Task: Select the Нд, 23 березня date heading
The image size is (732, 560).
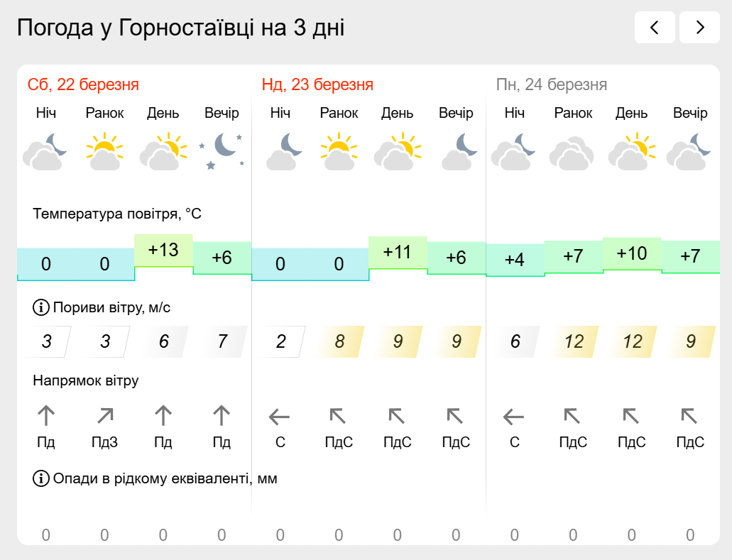Action: [317, 84]
